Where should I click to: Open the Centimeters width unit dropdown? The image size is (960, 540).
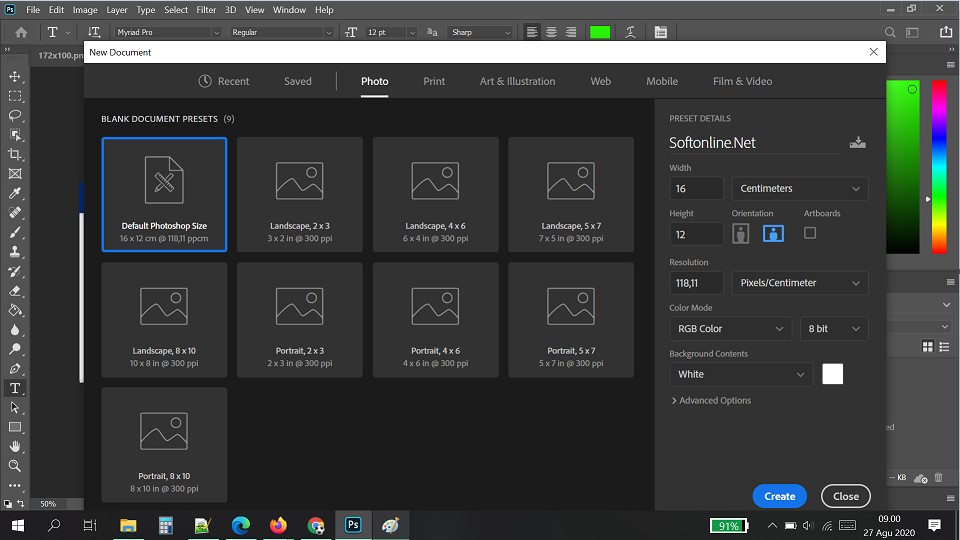pyautogui.click(x=800, y=188)
